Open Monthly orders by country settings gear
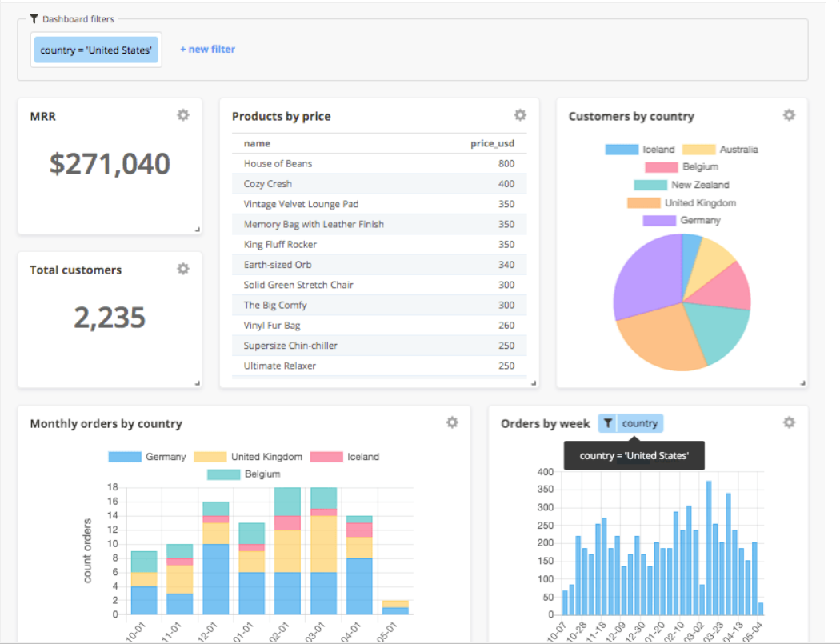The width and height of the screenshot is (840, 644). 453,422
